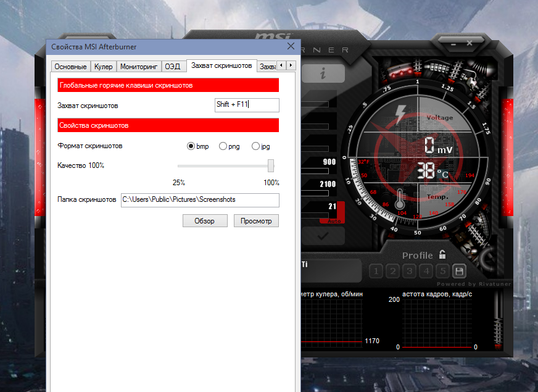Screen dimensions: 538x392
Task: Click the Формат скриншотов label
Action: click(x=90, y=146)
